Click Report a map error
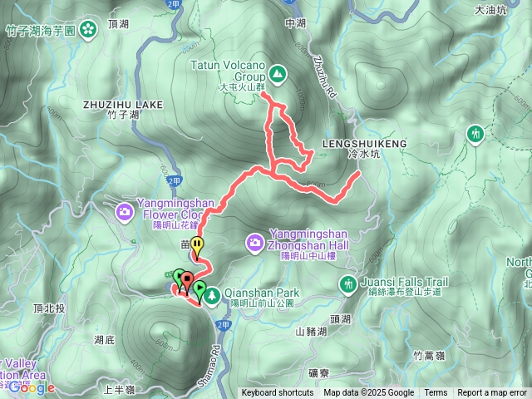532x399 pixels. 492,393
